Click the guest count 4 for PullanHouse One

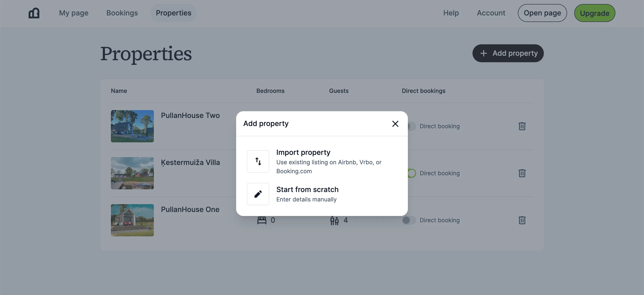345,220
